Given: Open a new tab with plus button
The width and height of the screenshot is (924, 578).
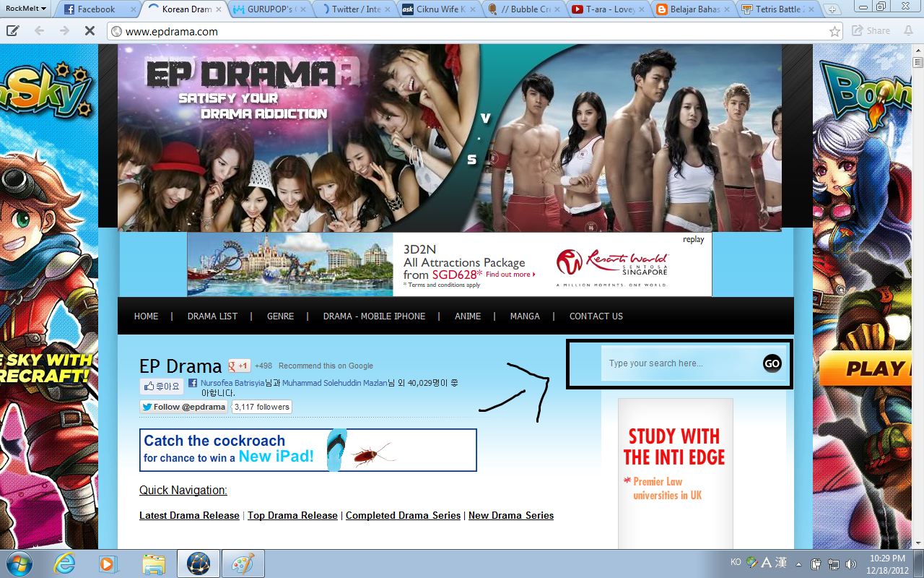Looking at the screenshot, I should [832, 9].
